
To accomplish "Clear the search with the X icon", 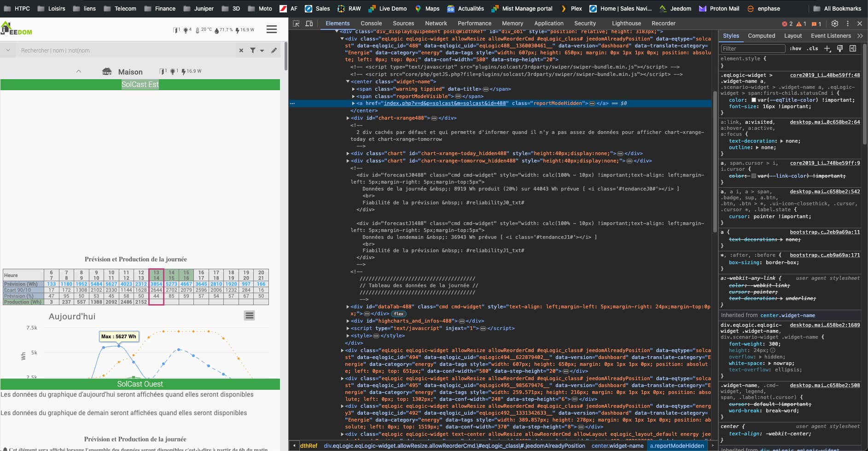I will [x=241, y=51].
